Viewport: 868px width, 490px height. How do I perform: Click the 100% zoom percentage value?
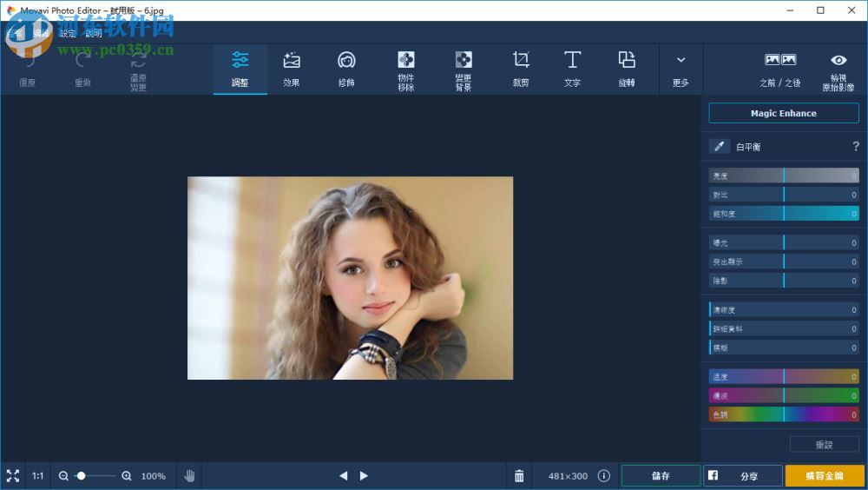[x=154, y=475]
